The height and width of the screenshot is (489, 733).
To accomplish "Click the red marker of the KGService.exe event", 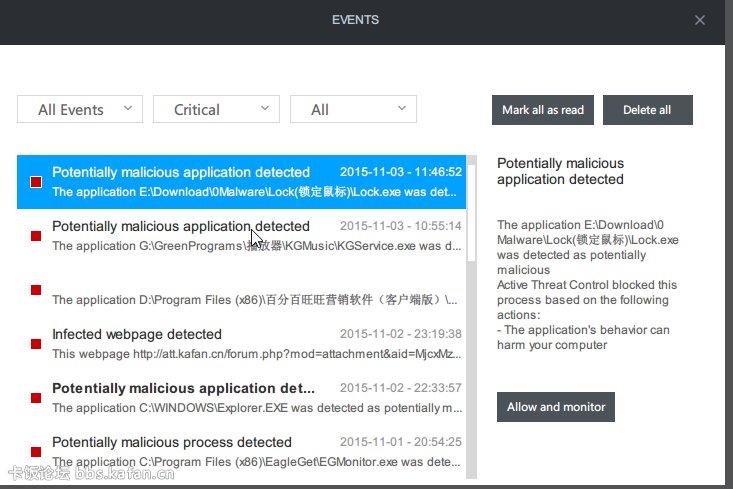I will 36,236.
